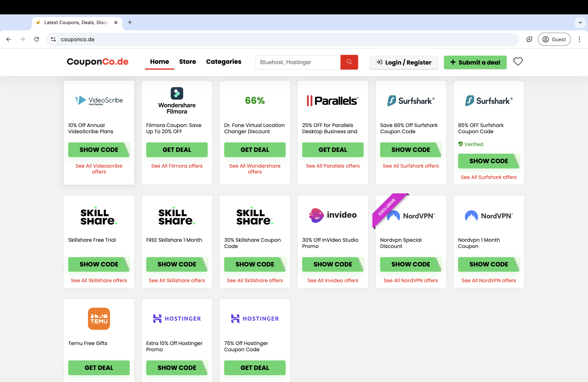Screen dimensions: 588x382
Task: Click the Temu logo thumbnail
Action: [x=99, y=319]
